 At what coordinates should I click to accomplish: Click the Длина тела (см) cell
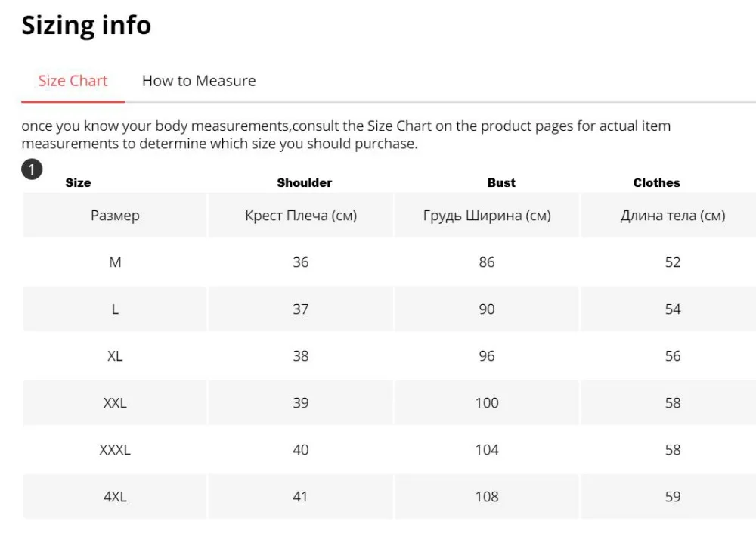pyautogui.click(x=673, y=215)
